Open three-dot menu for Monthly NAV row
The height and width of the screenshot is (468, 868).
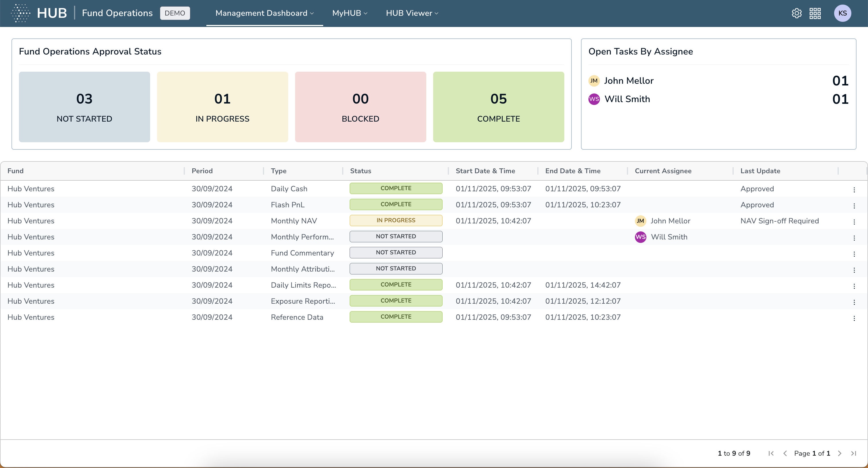854,222
